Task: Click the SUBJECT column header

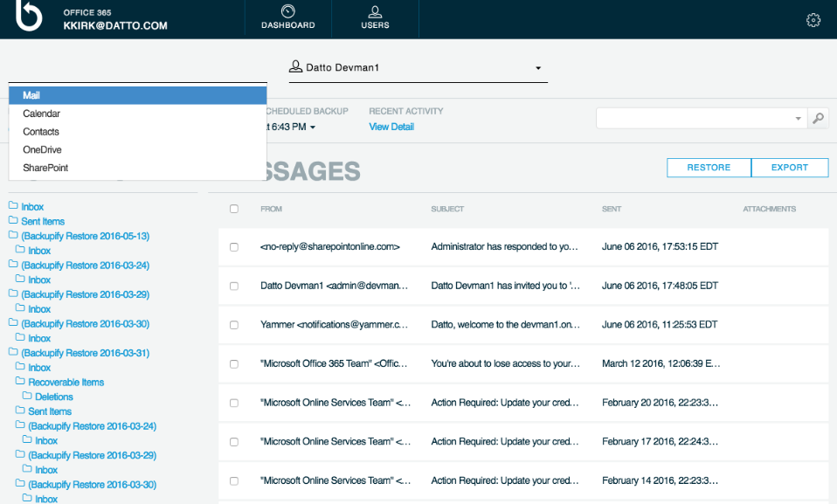Action: click(x=447, y=209)
